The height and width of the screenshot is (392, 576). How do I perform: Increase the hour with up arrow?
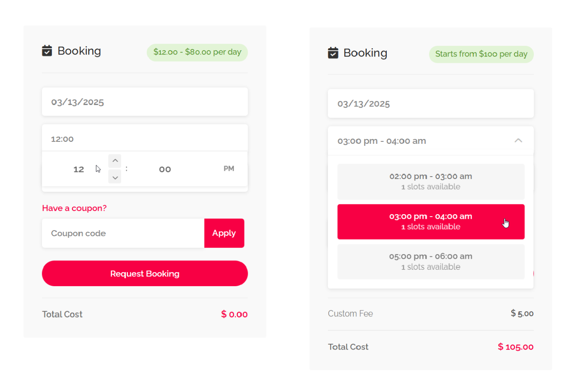click(x=115, y=161)
